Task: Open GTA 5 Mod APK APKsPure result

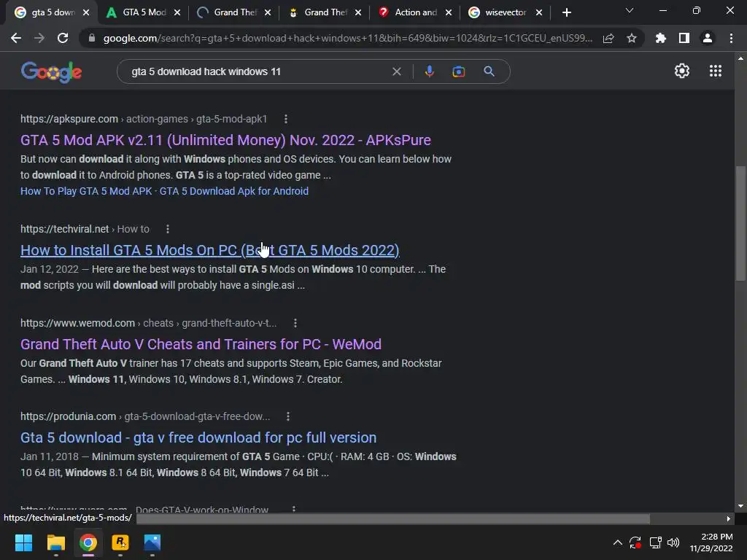Action: pos(225,140)
